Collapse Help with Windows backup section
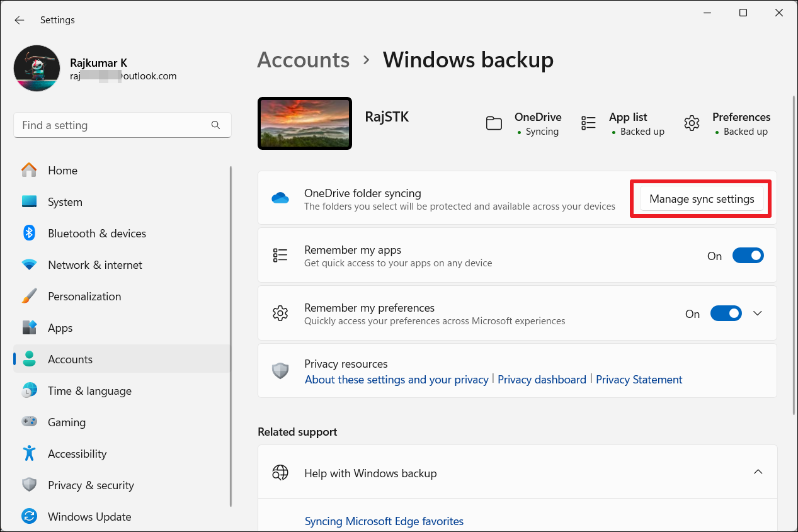This screenshot has height=532, width=798. (758, 472)
